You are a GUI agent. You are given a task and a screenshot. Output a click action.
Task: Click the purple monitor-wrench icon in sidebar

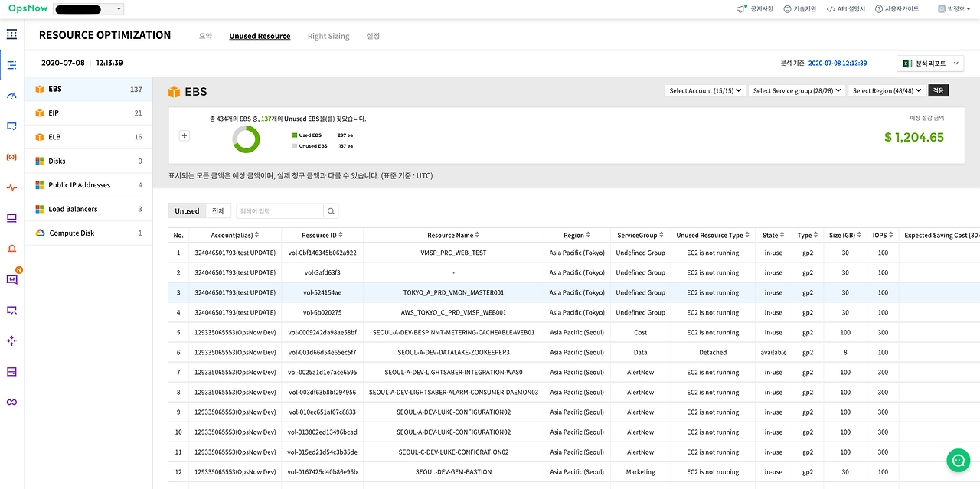11,310
